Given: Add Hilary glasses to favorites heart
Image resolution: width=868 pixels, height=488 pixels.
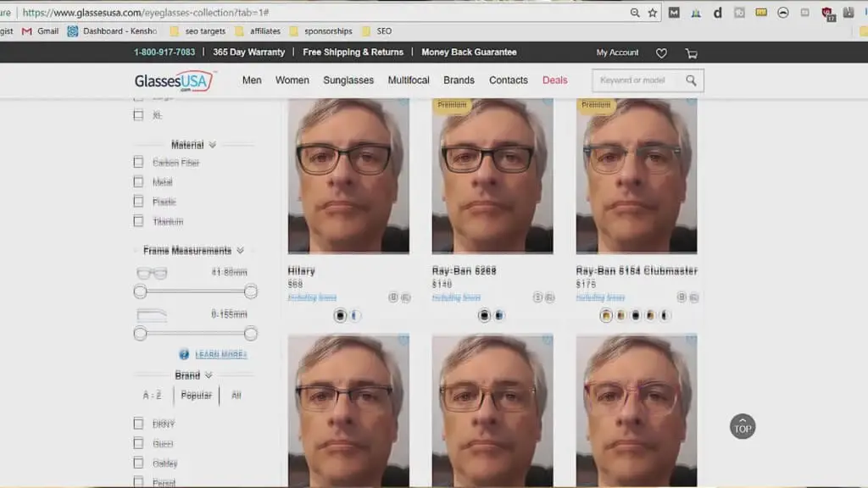Looking at the screenshot, I should 403,103.
